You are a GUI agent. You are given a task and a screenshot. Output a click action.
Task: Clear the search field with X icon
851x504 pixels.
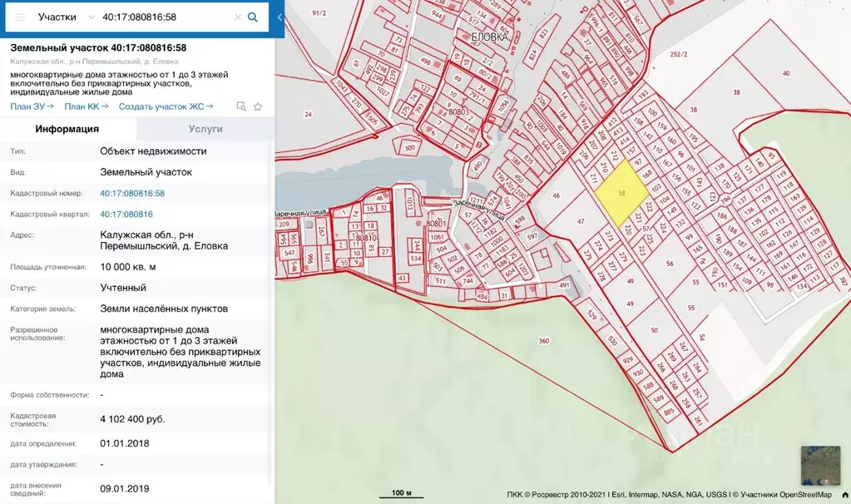pyautogui.click(x=237, y=17)
